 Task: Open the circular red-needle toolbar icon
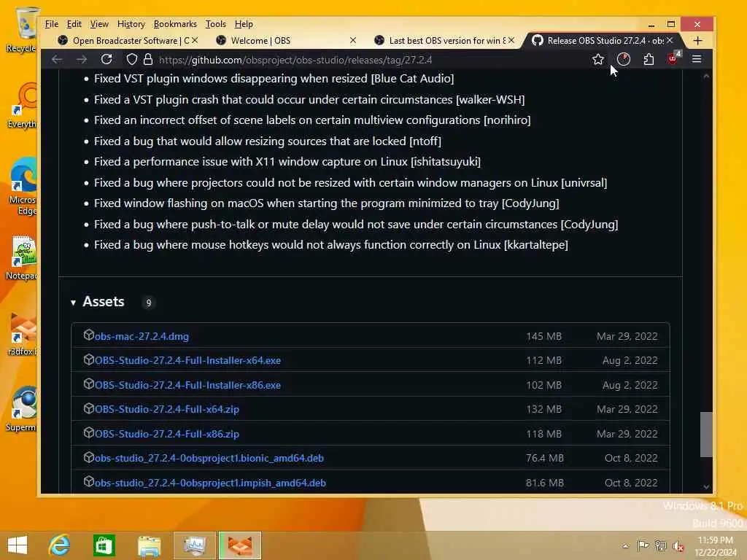click(623, 60)
